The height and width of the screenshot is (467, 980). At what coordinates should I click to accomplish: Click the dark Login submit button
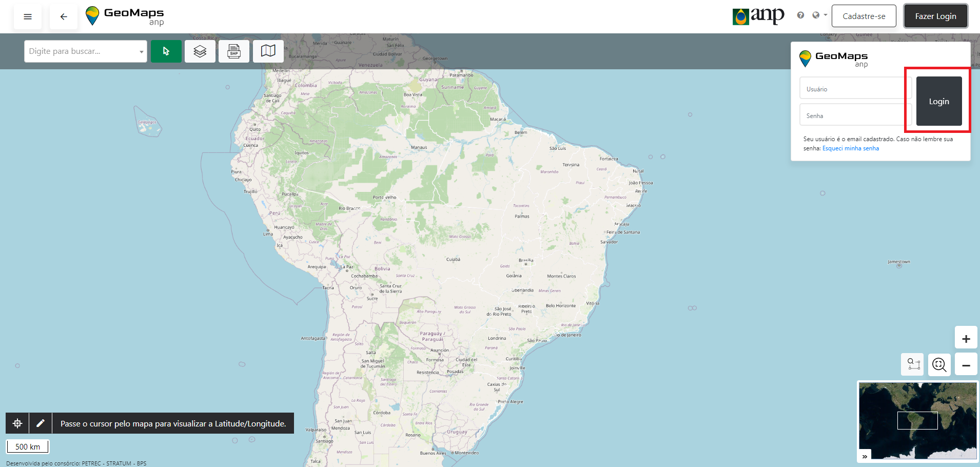pyautogui.click(x=939, y=101)
